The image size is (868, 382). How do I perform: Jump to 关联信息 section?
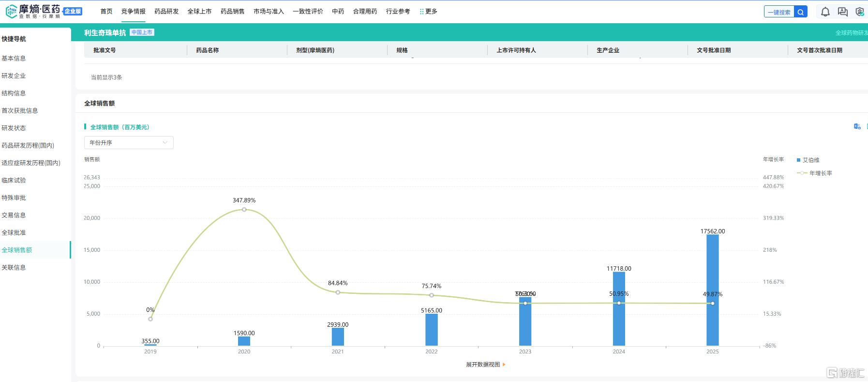14,267
